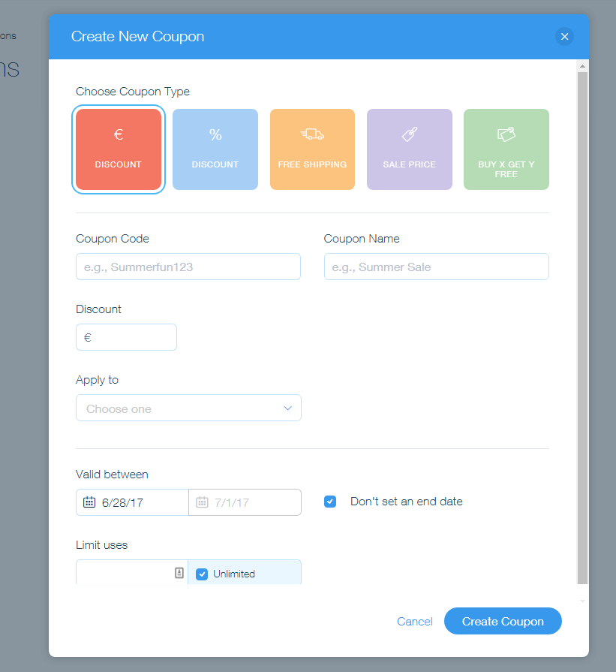Click the end date 7/1/17 field
Viewport: 616px width, 672px height.
(245, 502)
